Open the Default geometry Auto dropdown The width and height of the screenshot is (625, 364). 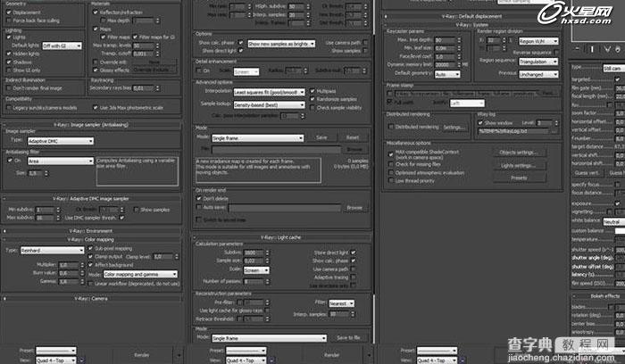(447, 74)
